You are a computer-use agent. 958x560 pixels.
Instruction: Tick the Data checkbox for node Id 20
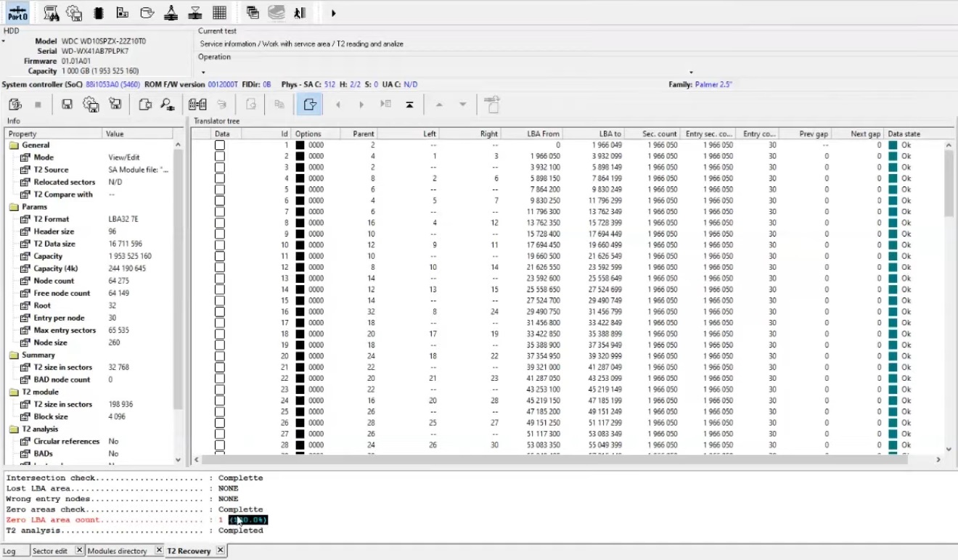tap(219, 356)
